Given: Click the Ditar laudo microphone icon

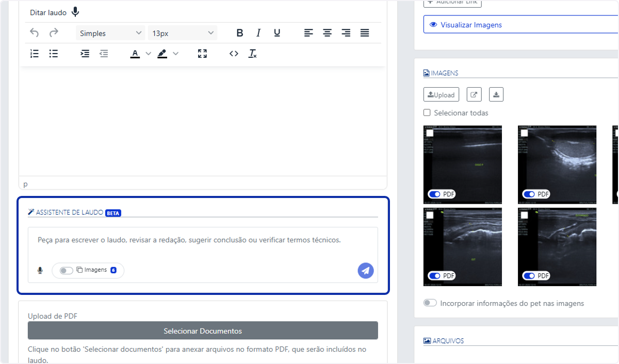Looking at the screenshot, I should point(75,12).
